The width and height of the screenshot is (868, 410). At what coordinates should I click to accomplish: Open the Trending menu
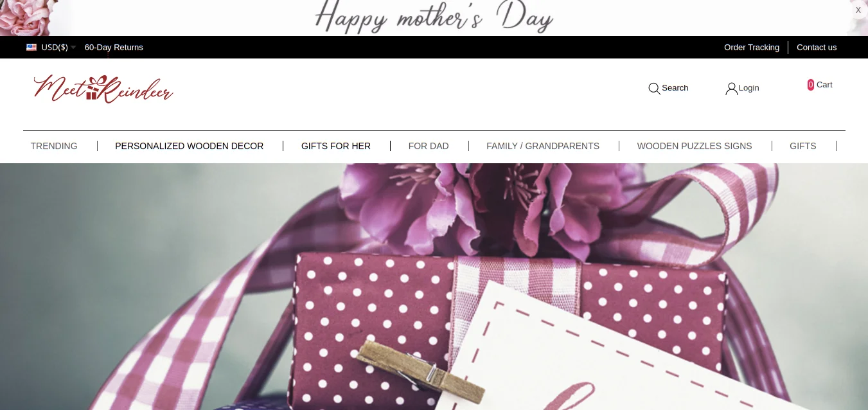(x=54, y=146)
